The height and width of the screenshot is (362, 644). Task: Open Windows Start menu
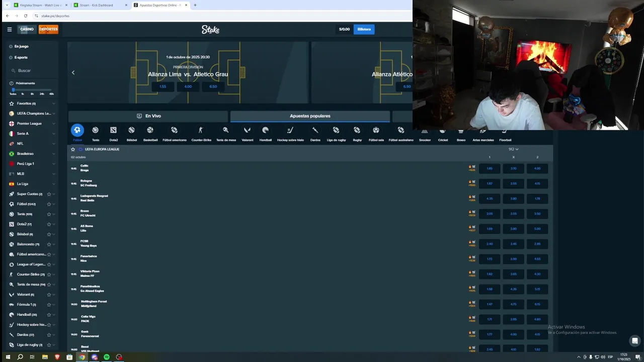[8, 357]
